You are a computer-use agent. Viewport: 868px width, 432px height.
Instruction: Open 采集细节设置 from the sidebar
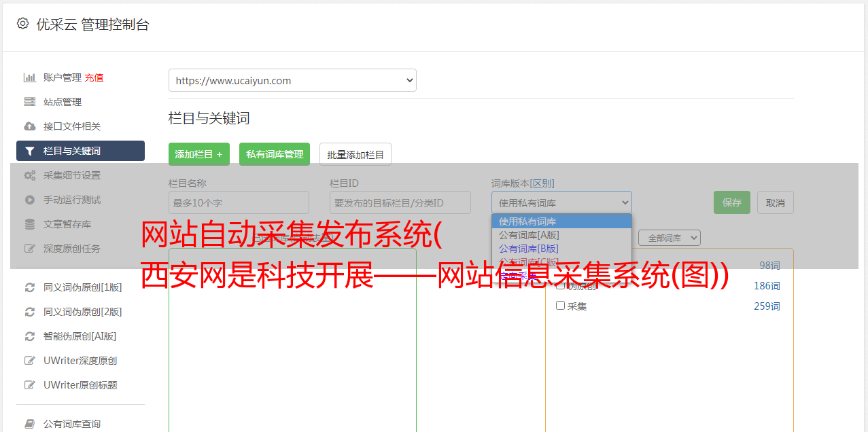tap(72, 175)
